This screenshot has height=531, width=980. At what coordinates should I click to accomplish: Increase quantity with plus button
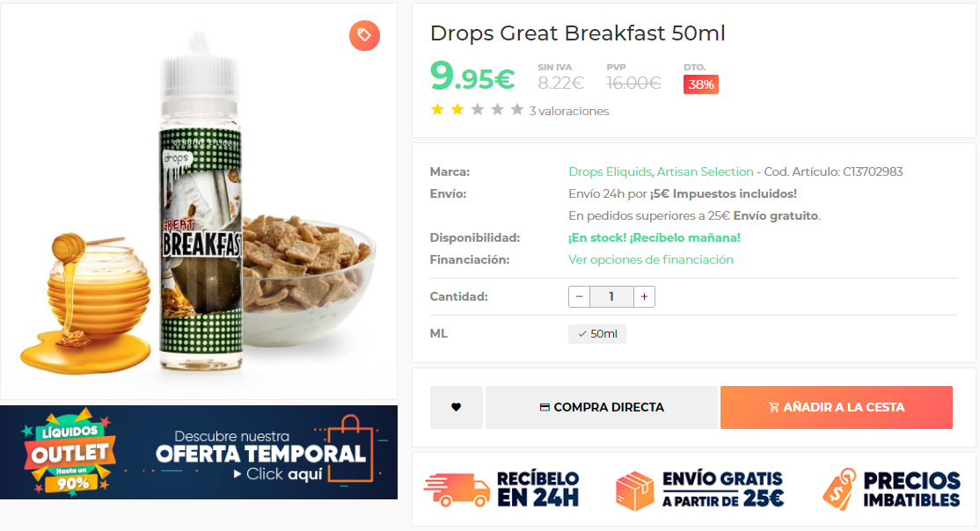pos(644,297)
